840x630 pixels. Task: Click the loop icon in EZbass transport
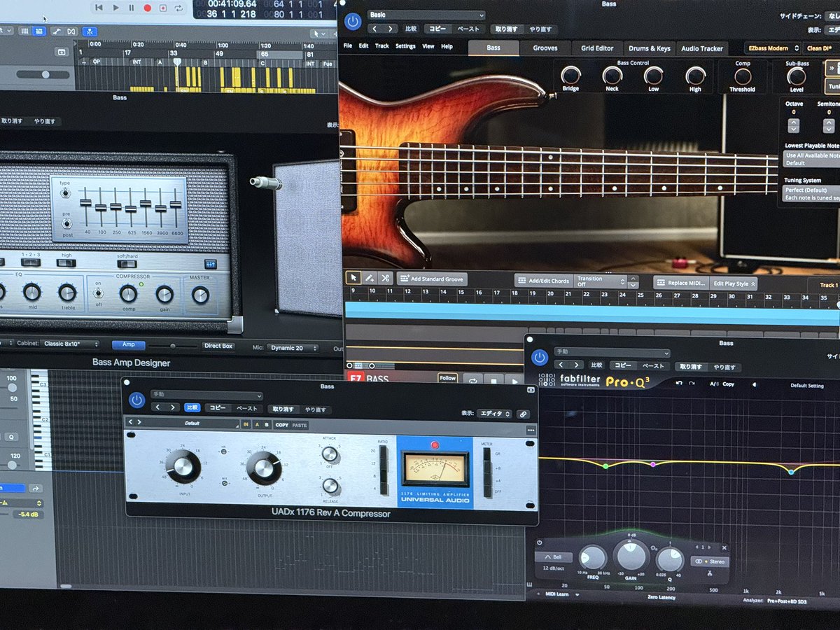pos(473,380)
